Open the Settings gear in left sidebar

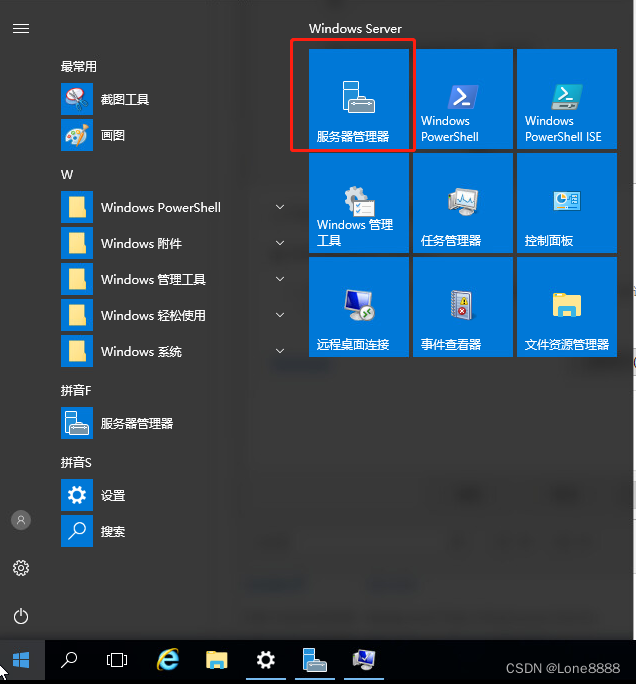tap(21, 568)
